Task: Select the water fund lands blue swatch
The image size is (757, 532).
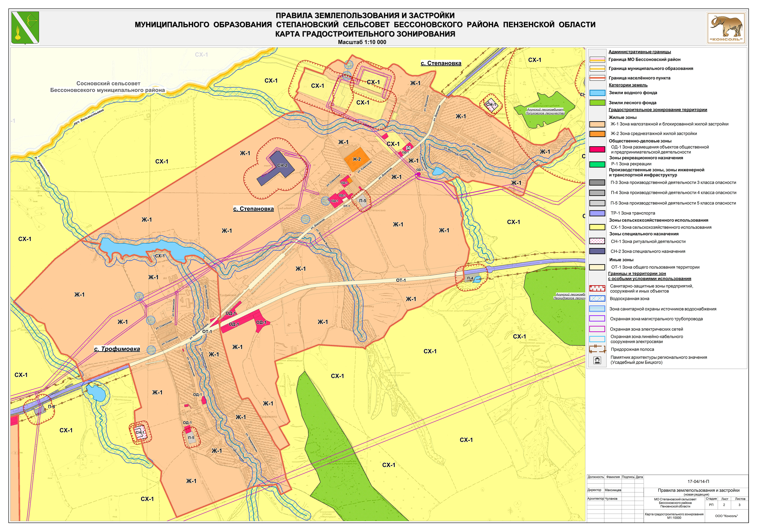Action: point(597,93)
